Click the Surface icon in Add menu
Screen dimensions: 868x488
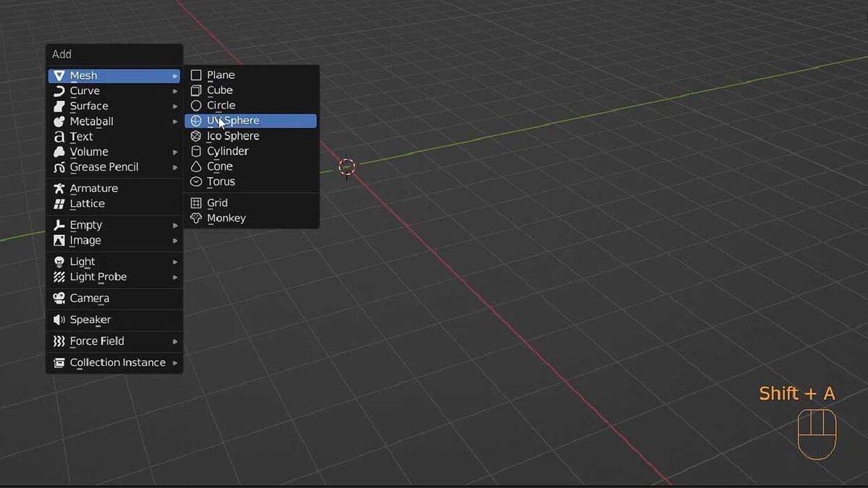coord(59,106)
